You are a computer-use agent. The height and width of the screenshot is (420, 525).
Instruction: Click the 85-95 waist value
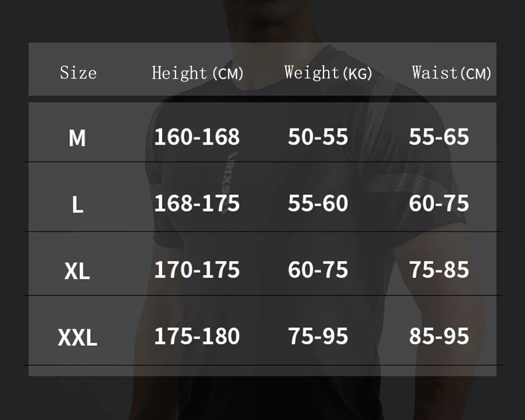pos(439,336)
